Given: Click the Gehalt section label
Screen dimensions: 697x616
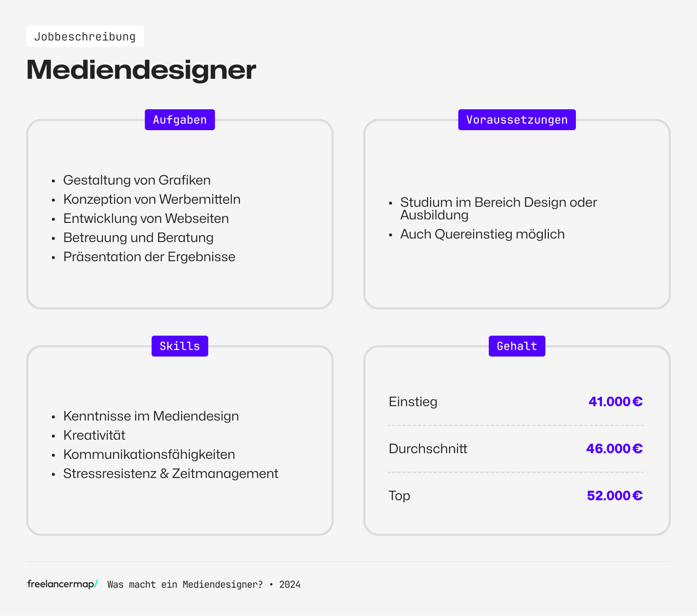Looking at the screenshot, I should 517,346.
